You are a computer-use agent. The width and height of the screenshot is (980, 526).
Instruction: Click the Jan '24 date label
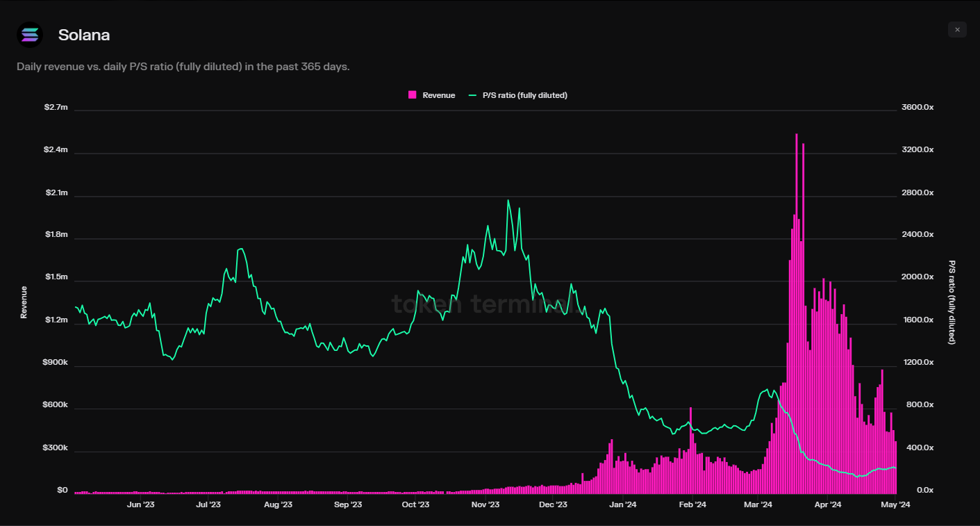click(622, 505)
